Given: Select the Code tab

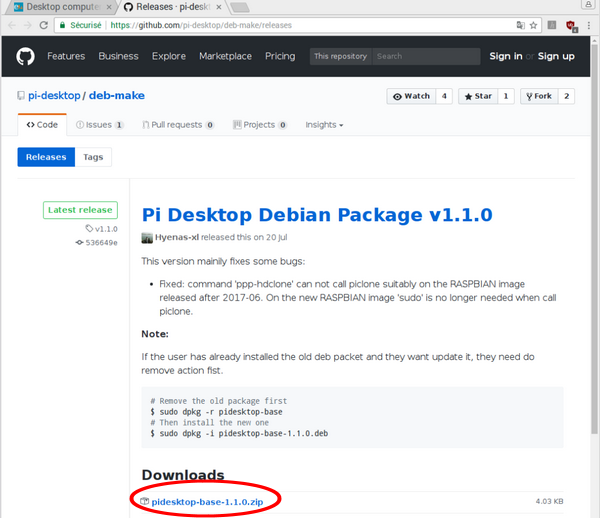Looking at the screenshot, I should [x=42, y=125].
